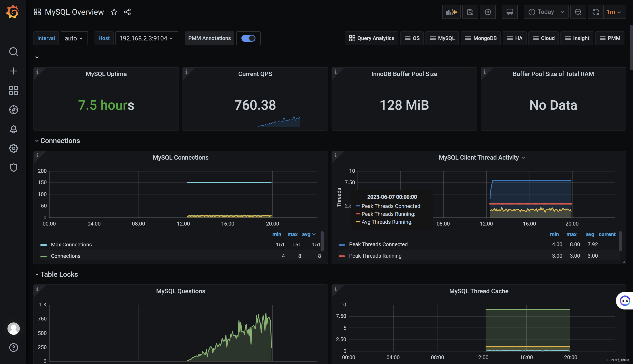633x364 pixels.
Task: Select the 1m refresh interval stepper
Action: point(614,12)
